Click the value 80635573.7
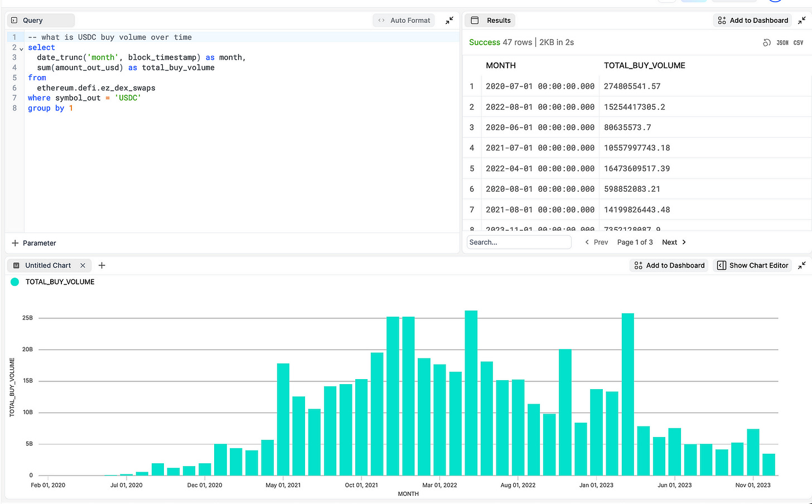This screenshot has height=504, width=812. click(x=627, y=128)
